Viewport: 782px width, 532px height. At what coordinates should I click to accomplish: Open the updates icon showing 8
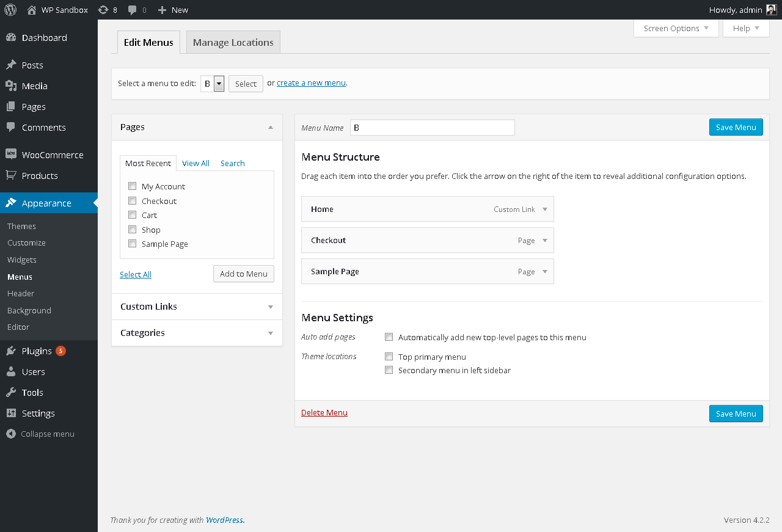(x=103, y=10)
